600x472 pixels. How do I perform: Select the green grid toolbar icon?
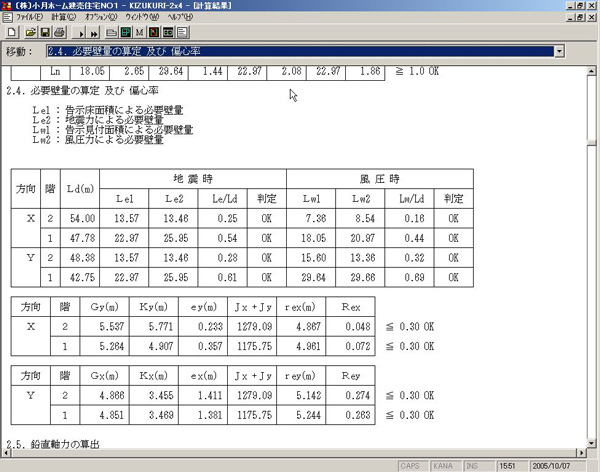pyautogui.click(x=127, y=33)
